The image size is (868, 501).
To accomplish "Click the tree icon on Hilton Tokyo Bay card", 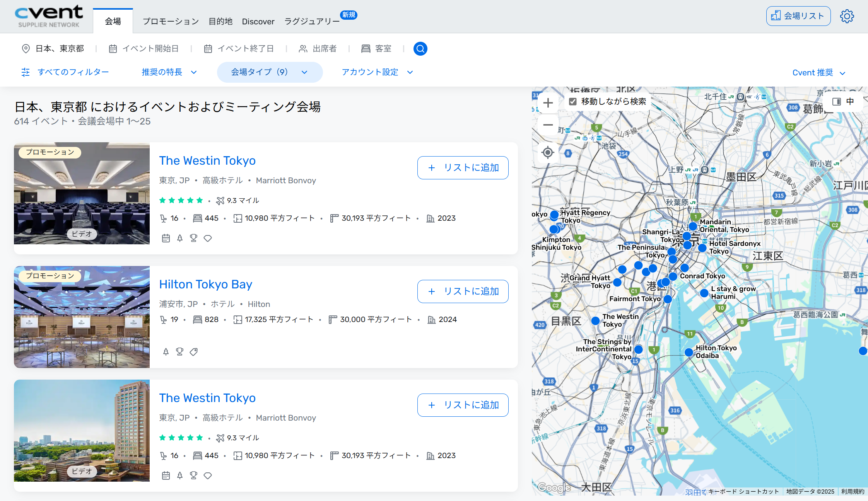I will [x=166, y=351].
